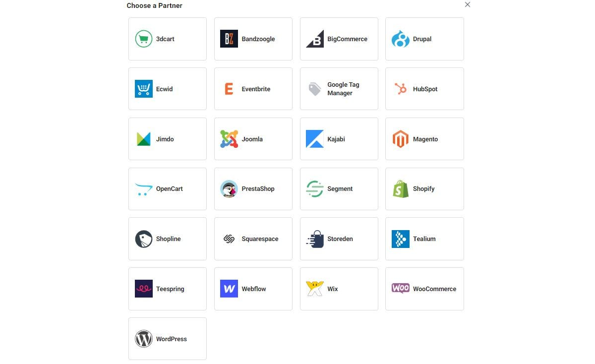This screenshot has width=595, height=364.
Task: Select the Google Tag Manager label
Action: tap(344, 89)
